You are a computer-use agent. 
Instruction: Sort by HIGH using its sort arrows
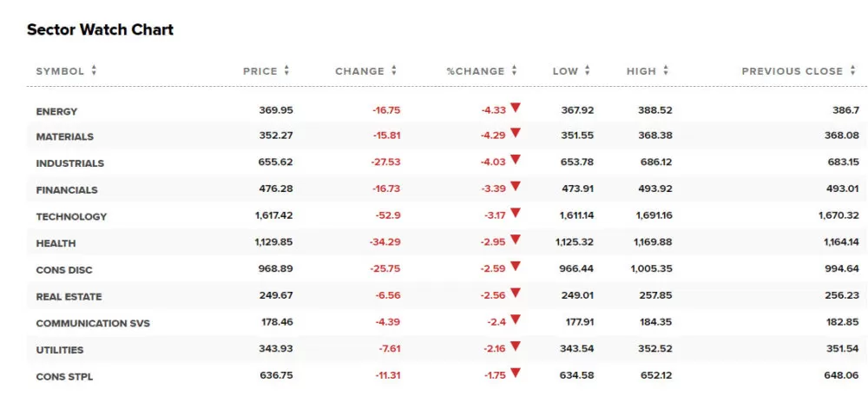(x=666, y=70)
